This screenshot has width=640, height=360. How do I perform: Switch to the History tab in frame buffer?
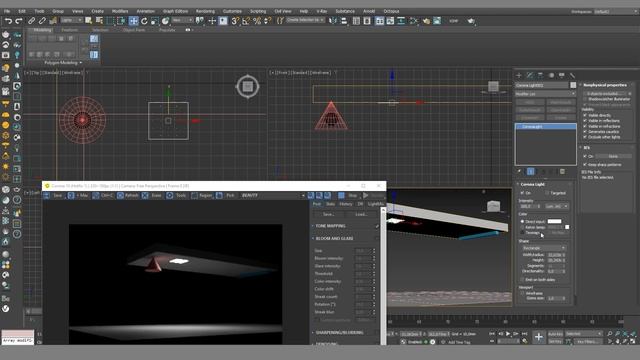click(x=346, y=204)
